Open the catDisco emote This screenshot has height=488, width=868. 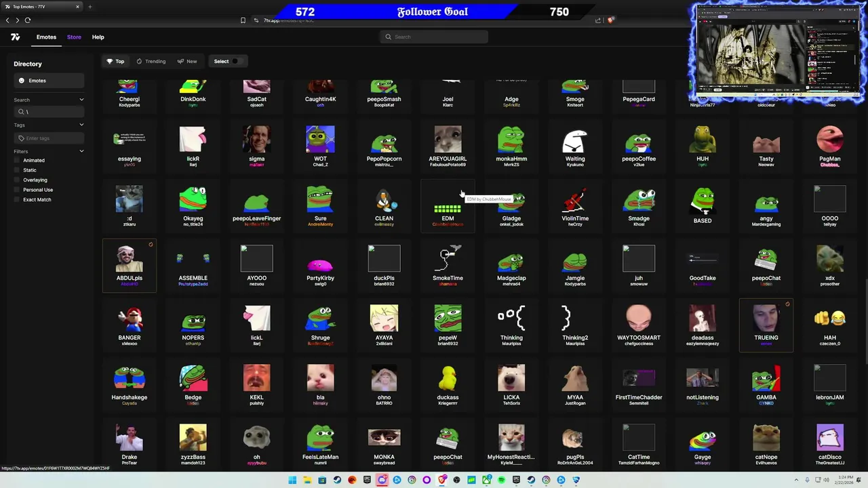[x=830, y=445]
